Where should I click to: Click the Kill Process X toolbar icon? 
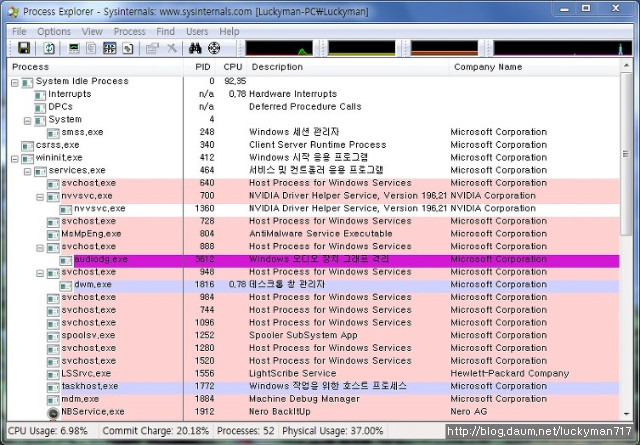(x=172, y=48)
